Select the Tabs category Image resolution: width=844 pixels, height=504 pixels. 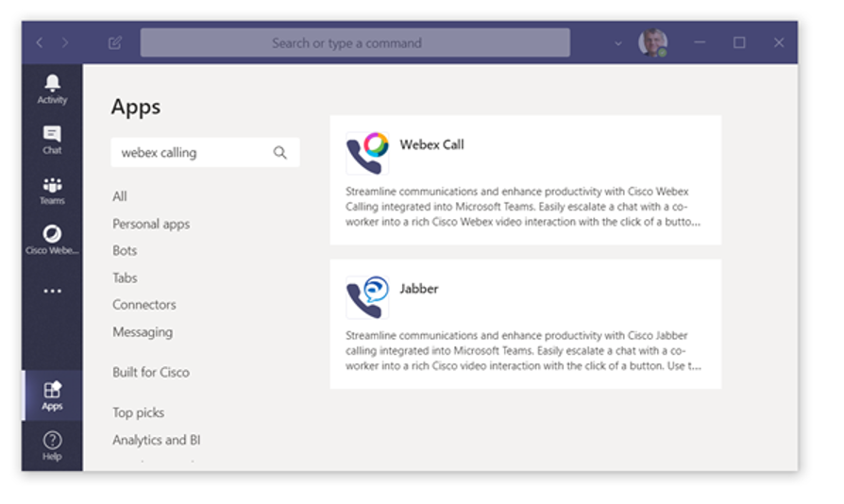pyautogui.click(x=125, y=277)
